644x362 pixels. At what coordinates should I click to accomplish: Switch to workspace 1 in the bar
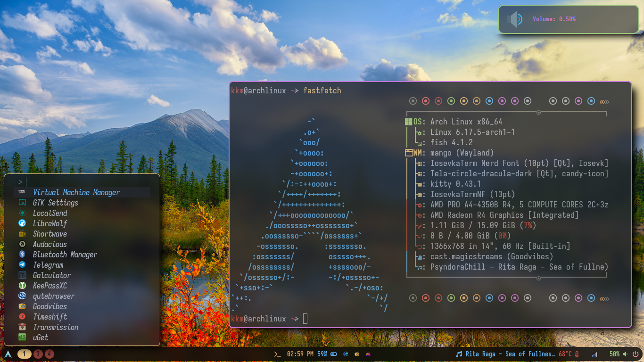click(x=25, y=354)
